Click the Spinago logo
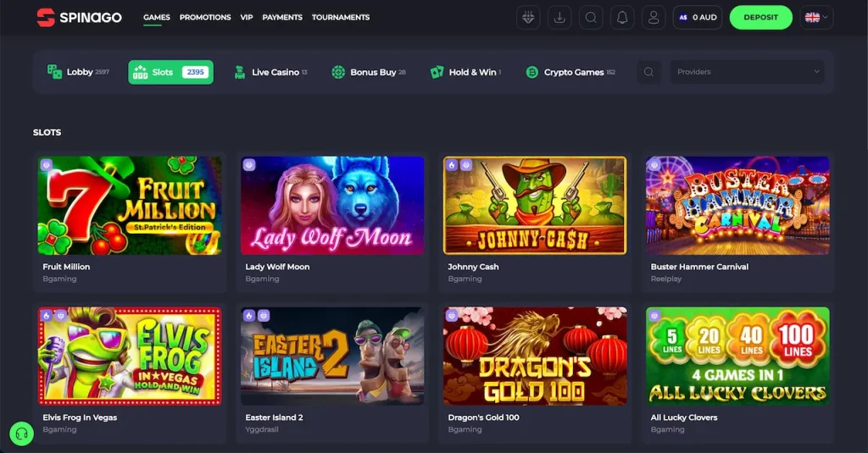The image size is (868, 453). point(79,17)
